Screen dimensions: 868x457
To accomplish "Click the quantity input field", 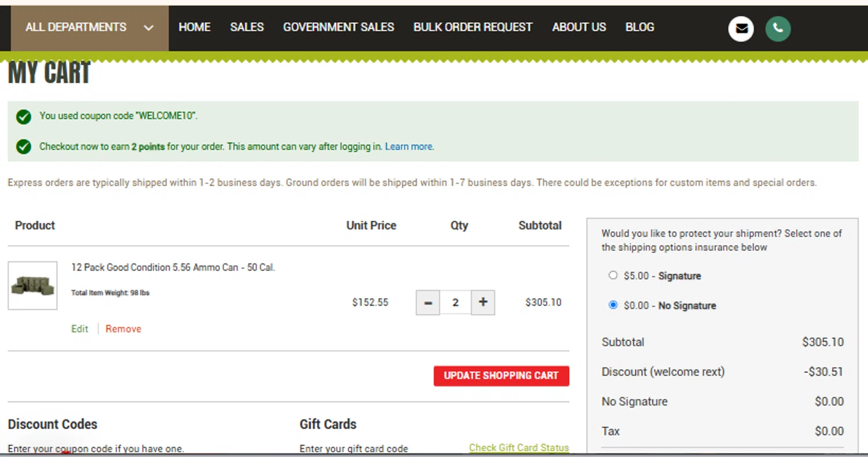I will pyautogui.click(x=455, y=302).
